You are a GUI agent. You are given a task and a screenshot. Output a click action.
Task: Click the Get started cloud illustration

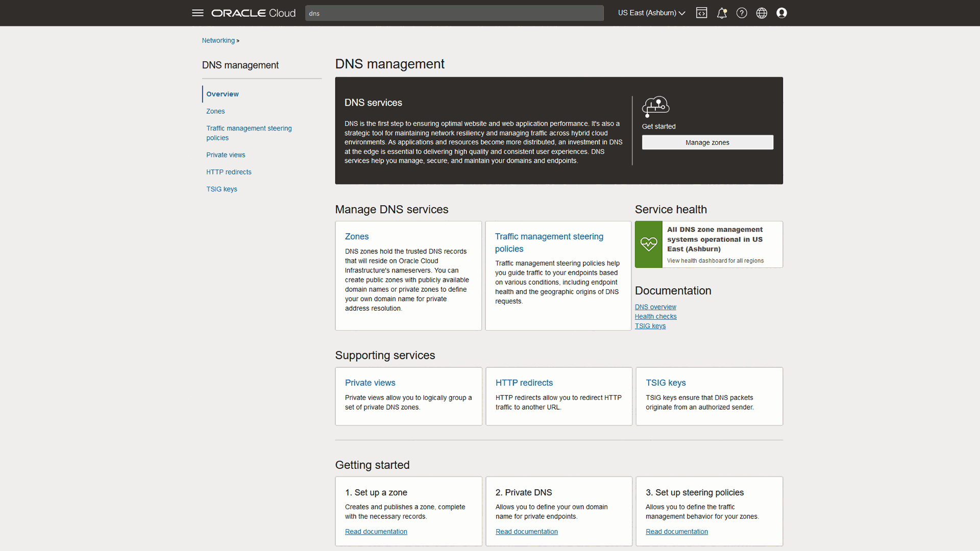[656, 107]
